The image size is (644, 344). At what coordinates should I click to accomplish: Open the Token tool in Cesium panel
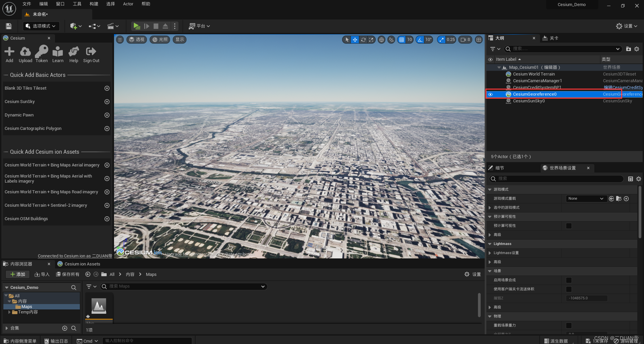tap(41, 54)
